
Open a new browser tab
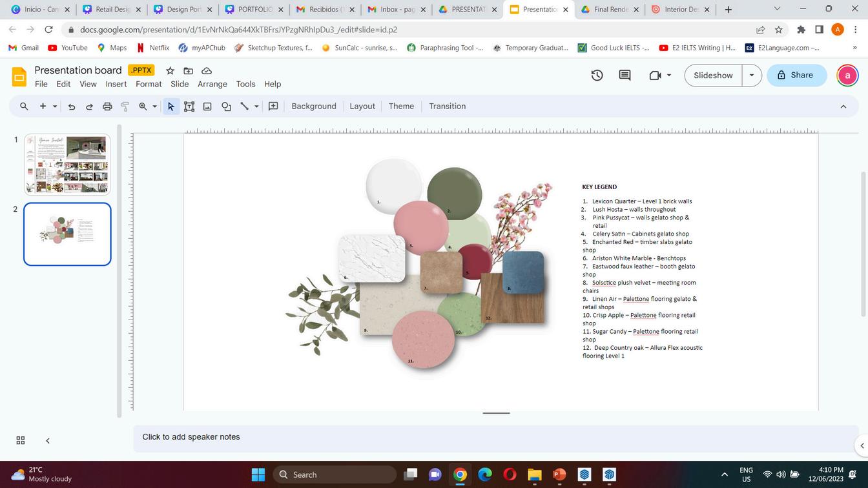728,10
